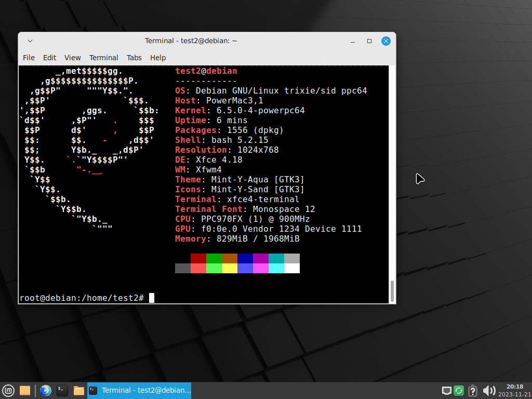Open the File menu

29,58
